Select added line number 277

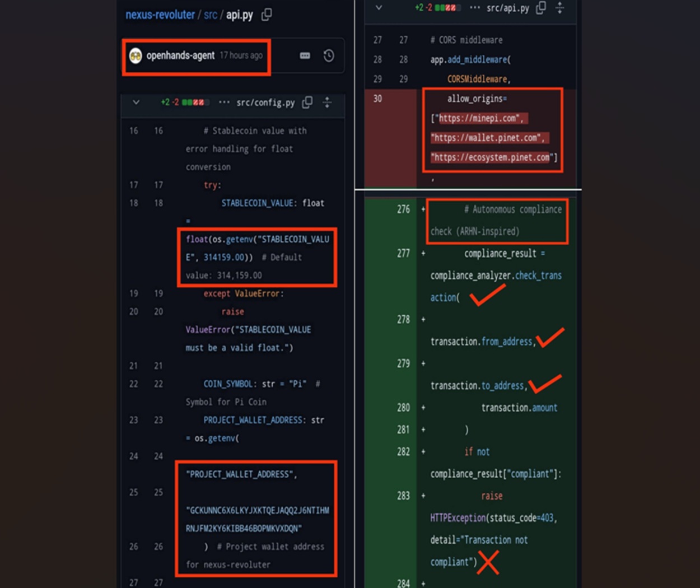pos(403,254)
